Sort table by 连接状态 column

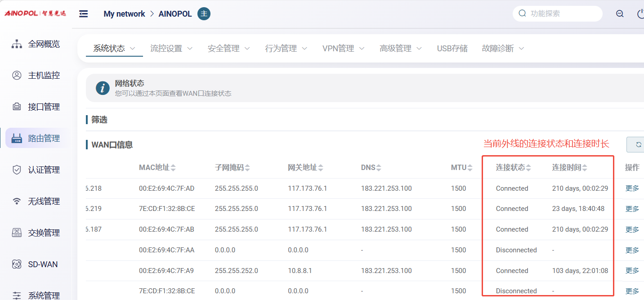click(513, 168)
